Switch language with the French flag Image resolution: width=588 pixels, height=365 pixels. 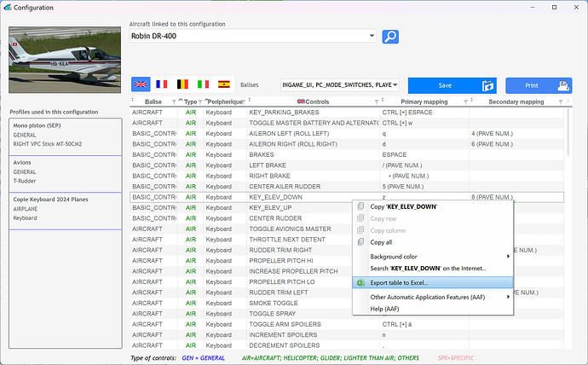162,84
